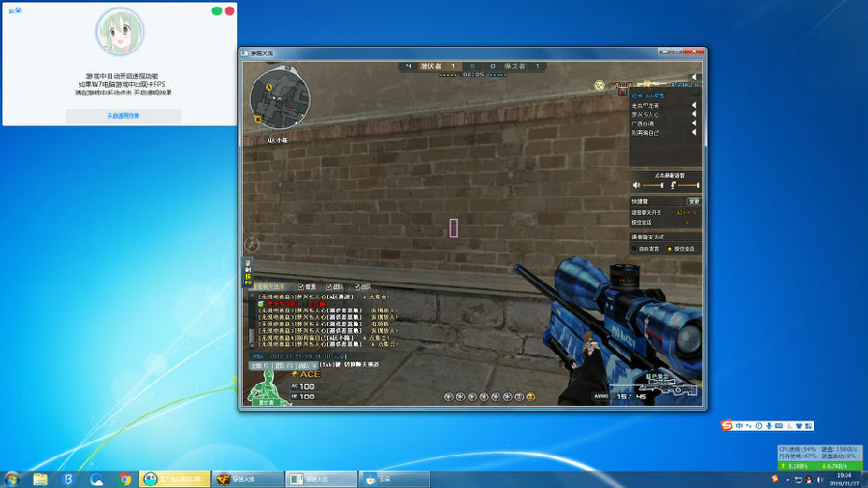Click the chat log scrollbar

point(252,321)
